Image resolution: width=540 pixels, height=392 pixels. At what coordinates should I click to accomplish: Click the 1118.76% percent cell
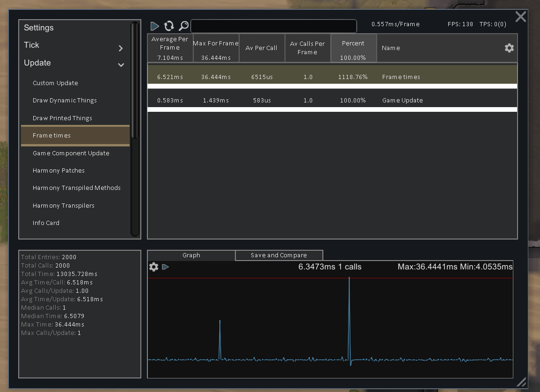353,77
